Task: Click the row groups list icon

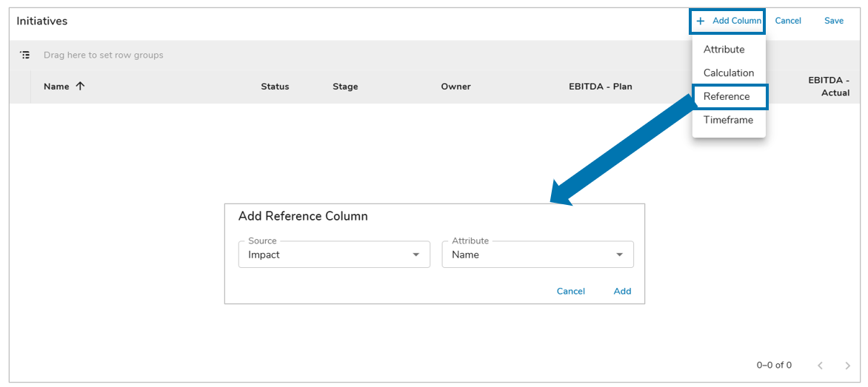Action: point(25,55)
